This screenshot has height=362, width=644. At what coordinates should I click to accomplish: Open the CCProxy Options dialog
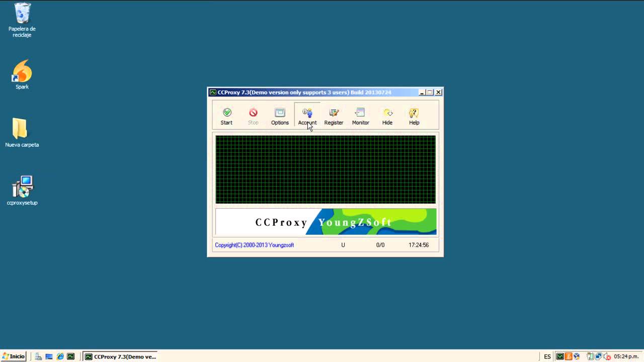coord(280,117)
